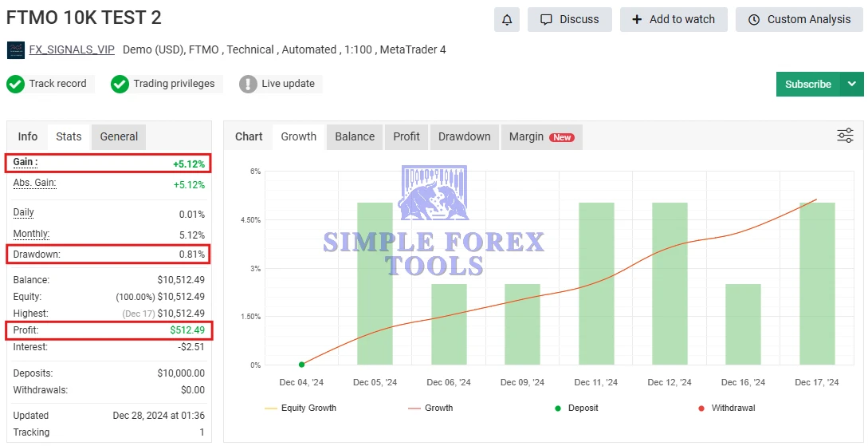The width and height of the screenshot is (868, 446).
Task: Open Custom Analysis
Action: (x=799, y=20)
